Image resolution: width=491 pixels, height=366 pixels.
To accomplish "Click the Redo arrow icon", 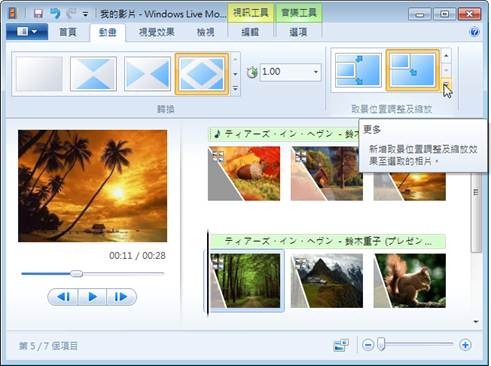I will 71,13.
